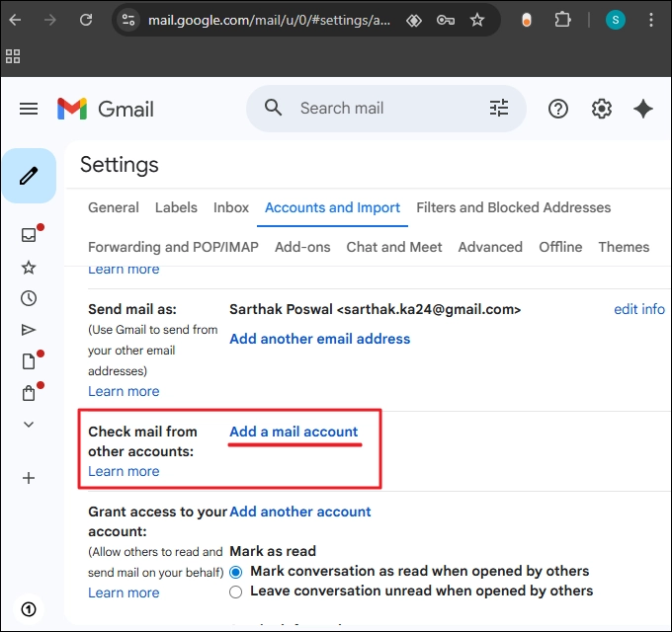Open the Add-ons tab
Image resolution: width=672 pixels, height=632 pixels.
tap(302, 247)
